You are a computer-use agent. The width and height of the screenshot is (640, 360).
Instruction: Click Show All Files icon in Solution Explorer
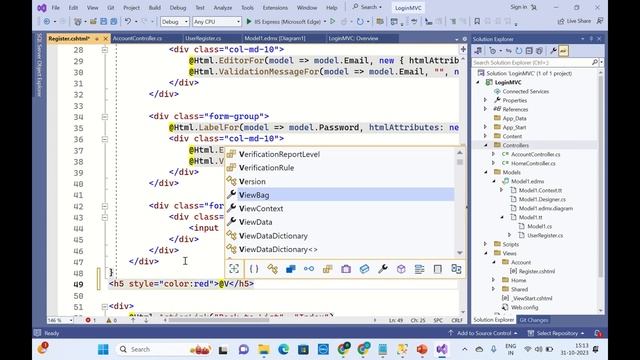[x=539, y=51]
